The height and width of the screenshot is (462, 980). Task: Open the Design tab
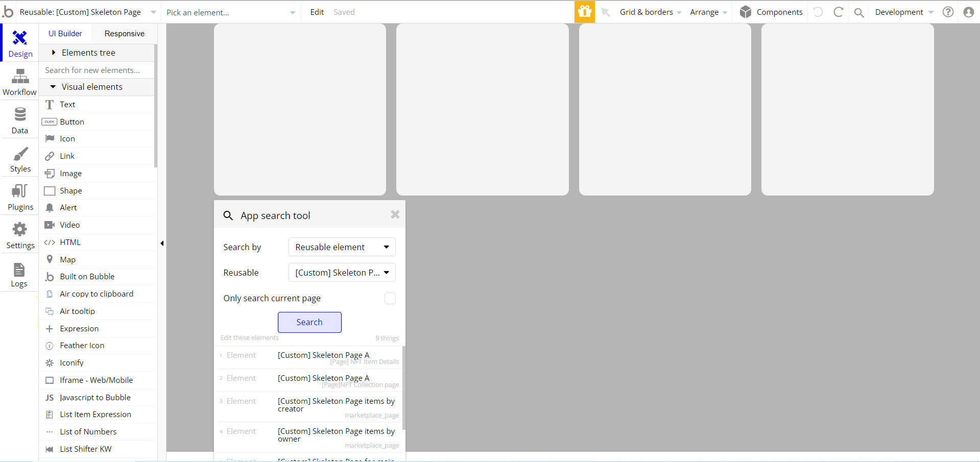click(20, 44)
